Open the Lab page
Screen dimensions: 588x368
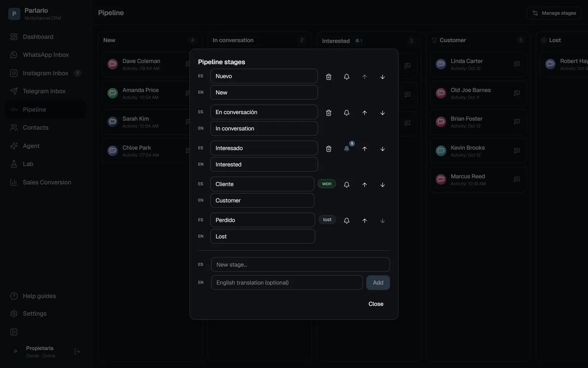pos(46,164)
